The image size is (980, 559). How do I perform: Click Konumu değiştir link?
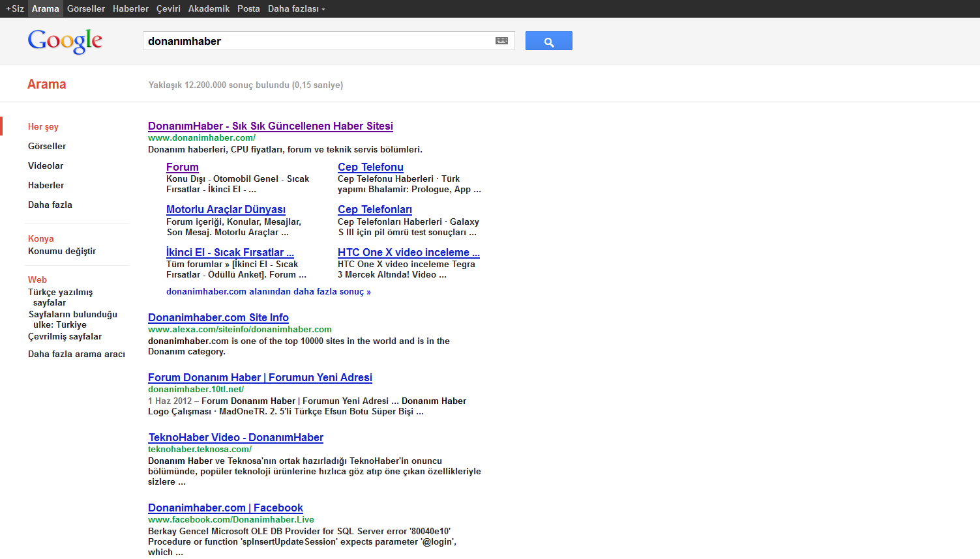(x=62, y=251)
